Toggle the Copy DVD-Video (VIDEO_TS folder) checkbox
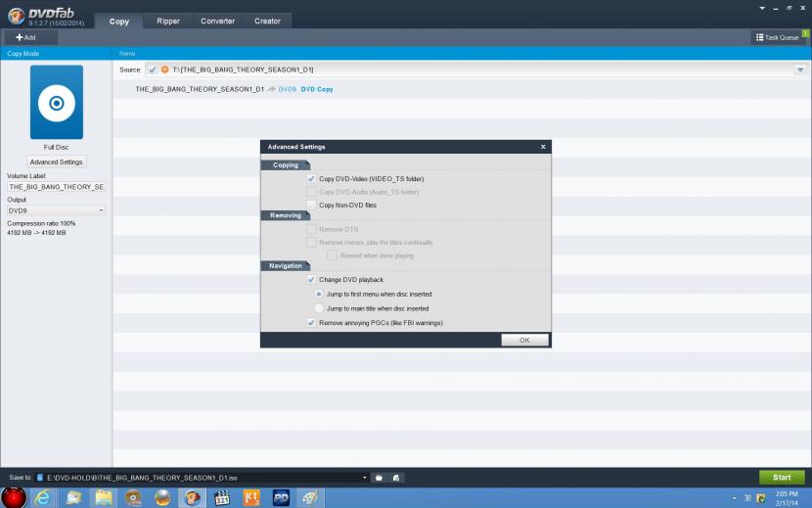The height and width of the screenshot is (508, 812). [x=311, y=178]
